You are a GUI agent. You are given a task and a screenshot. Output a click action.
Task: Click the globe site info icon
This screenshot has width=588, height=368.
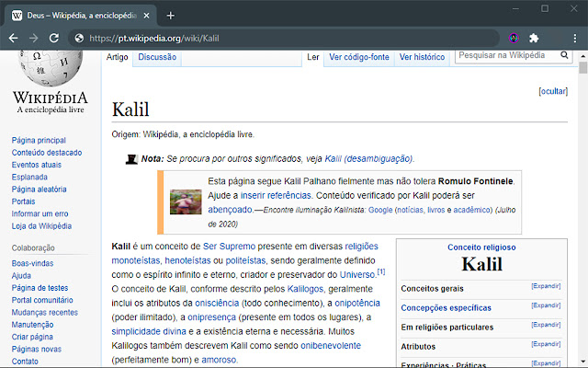click(79, 38)
